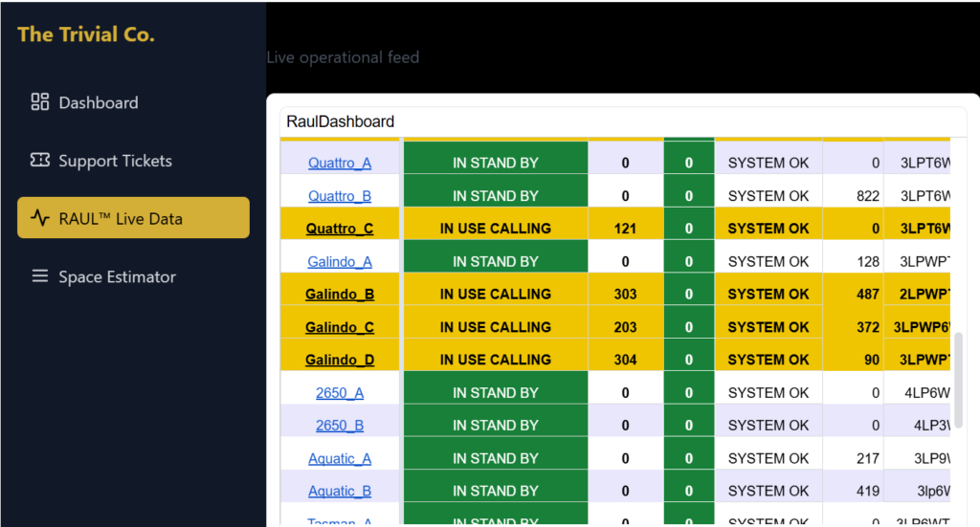Open the 2650_A link
The width and height of the screenshot is (980, 527).
click(x=340, y=393)
